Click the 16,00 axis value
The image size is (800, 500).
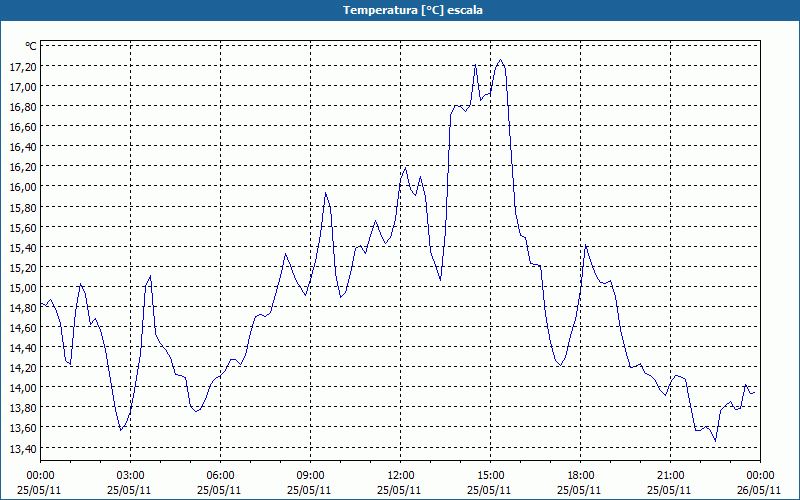click(x=23, y=187)
